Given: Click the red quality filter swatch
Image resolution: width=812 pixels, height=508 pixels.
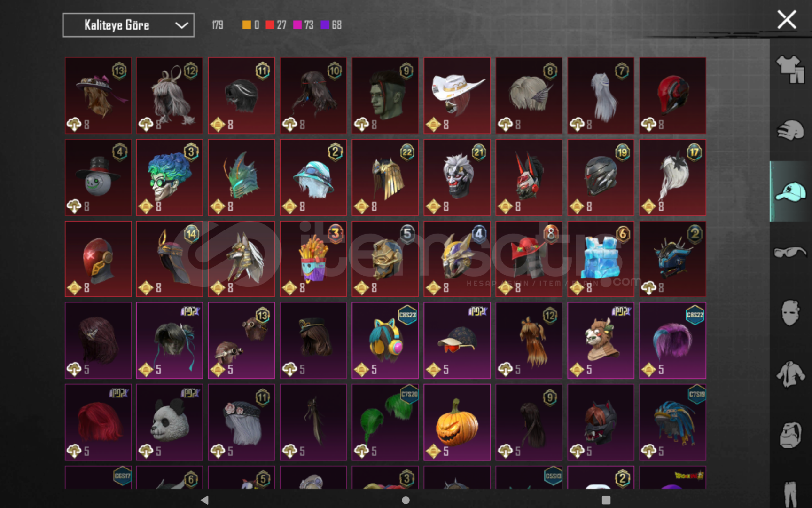Looking at the screenshot, I should (270, 25).
